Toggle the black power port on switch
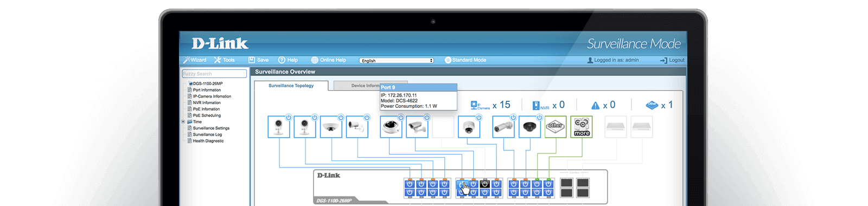The image size is (868, 206). pos(485,184)
